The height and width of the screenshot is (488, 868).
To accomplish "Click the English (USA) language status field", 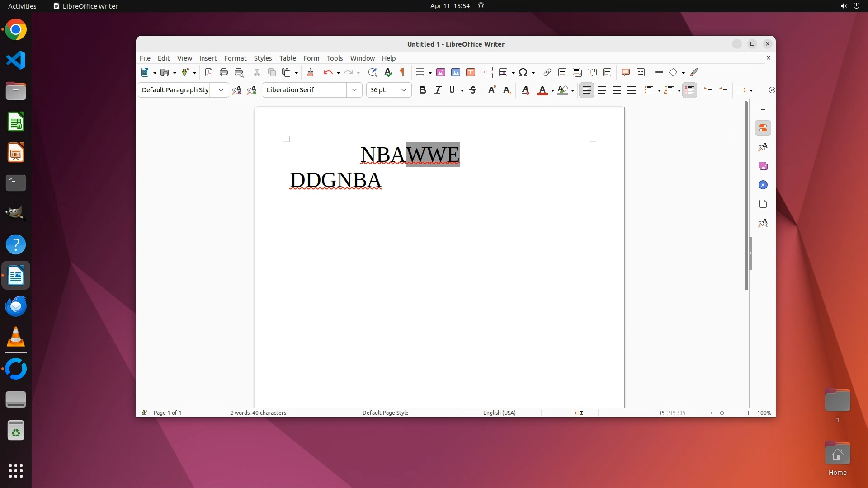I will tap(499, 413).
